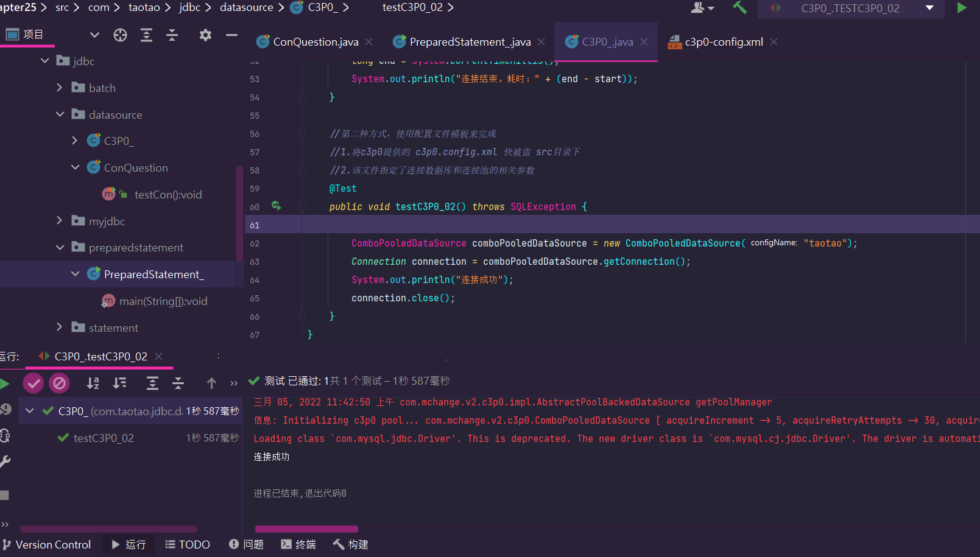
Task: Click testC3P0_02 in the breadcrumb
Action: tap(412, 7)
